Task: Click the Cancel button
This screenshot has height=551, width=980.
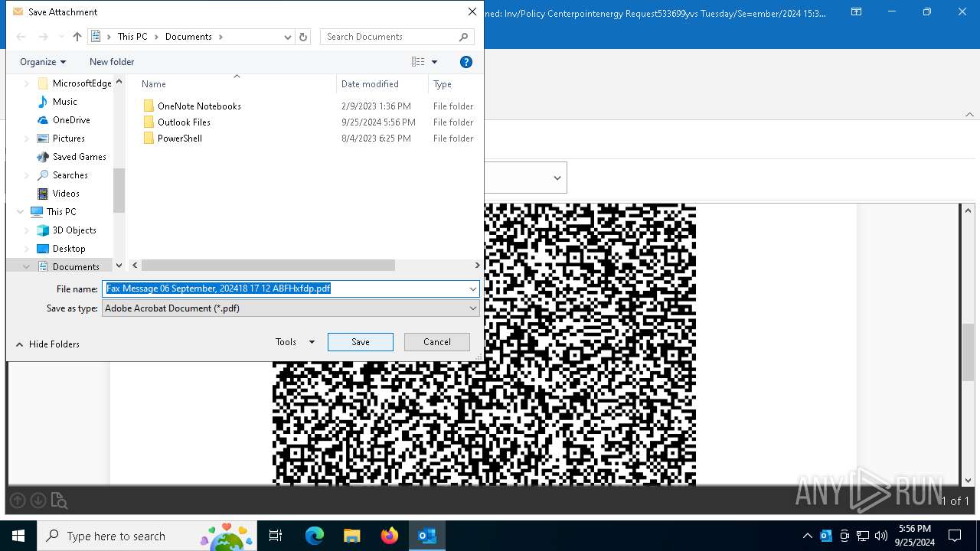Action: pos(437,342)
